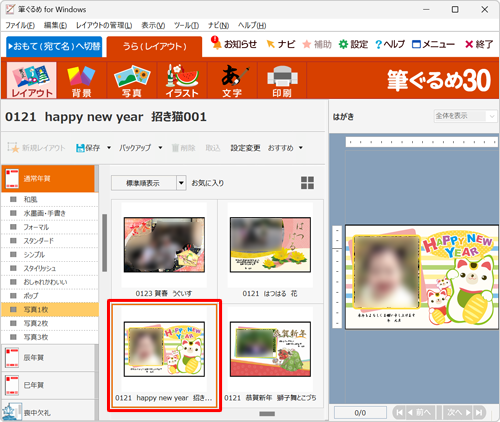Go to last page in preview
Screen dimensions: 500x422
(x=479, y=412)
